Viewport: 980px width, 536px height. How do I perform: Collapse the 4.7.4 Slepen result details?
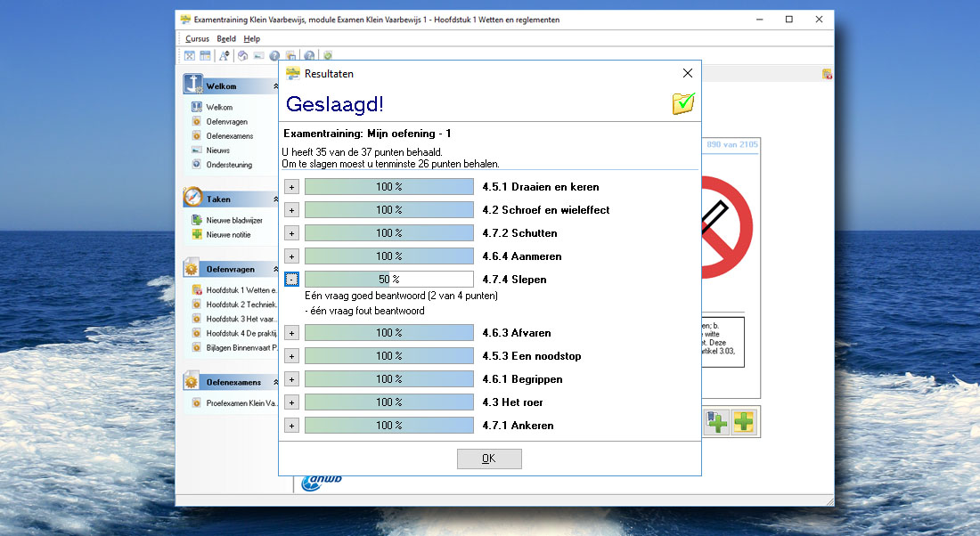291,280
